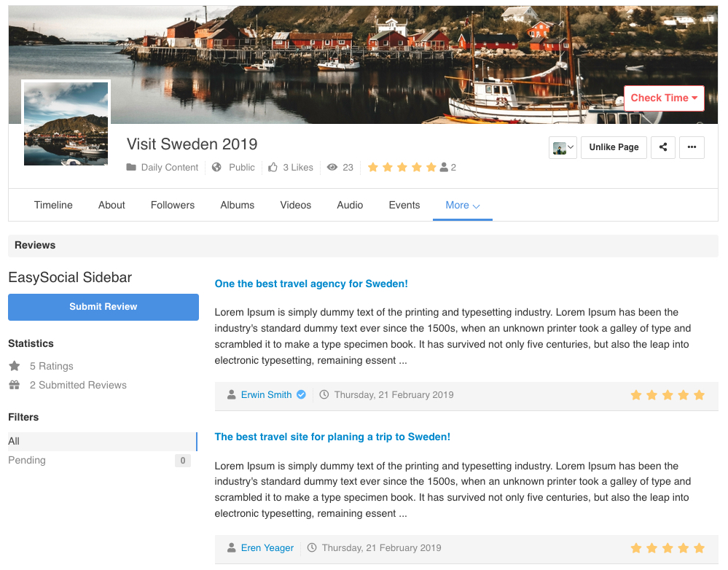Open review 'One the best travel agency for Sweden!'

(311, 284)
